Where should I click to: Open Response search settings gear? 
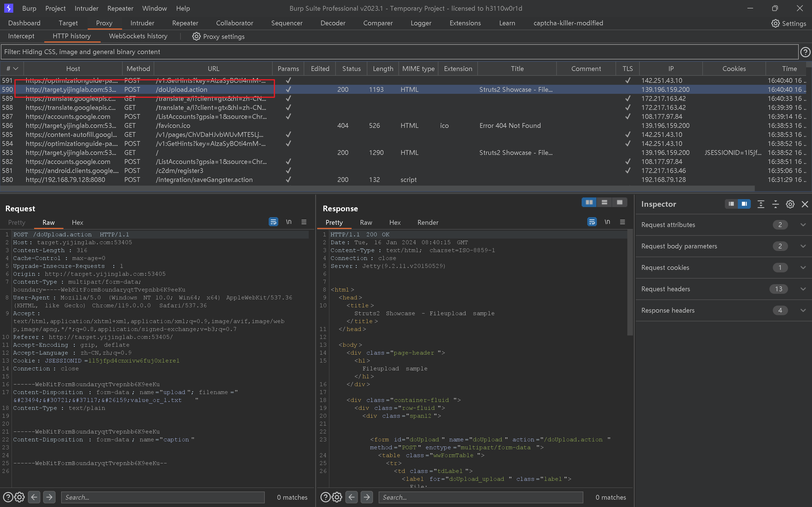337,497
